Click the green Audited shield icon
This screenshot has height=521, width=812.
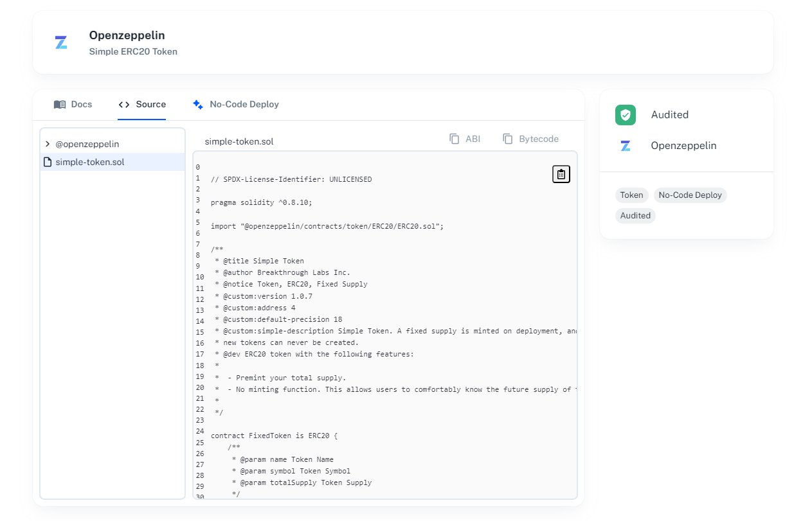(x=626, y=115)
